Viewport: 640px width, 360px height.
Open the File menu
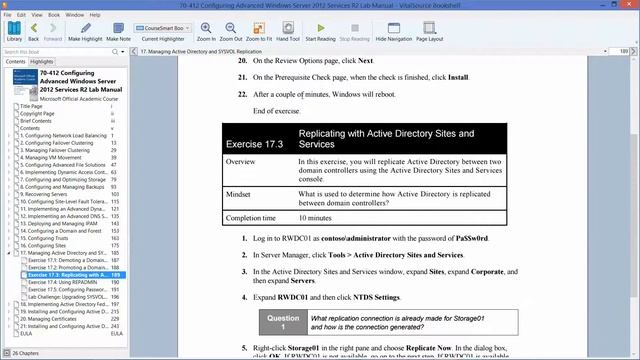tap(7, 15)
